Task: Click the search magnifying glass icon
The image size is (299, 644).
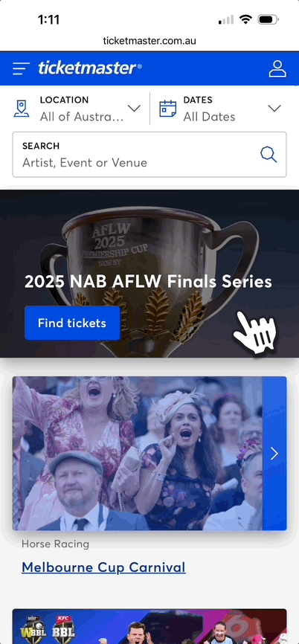Action: (x=269, y=155)
